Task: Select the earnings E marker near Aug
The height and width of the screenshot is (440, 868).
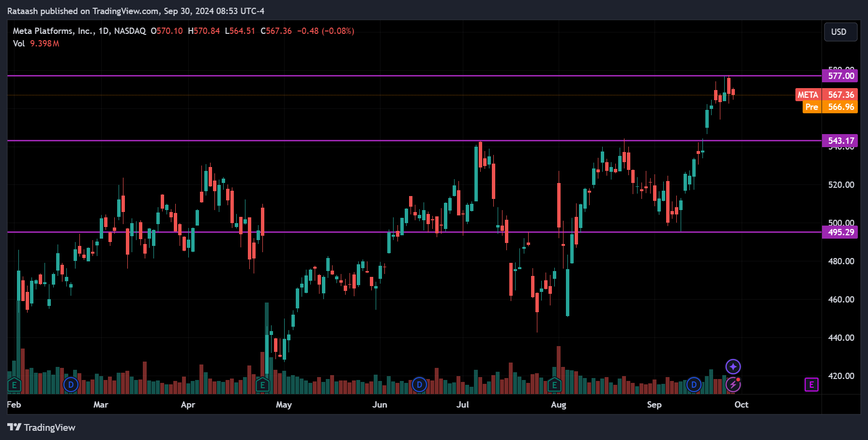Action: coord(554,385)
